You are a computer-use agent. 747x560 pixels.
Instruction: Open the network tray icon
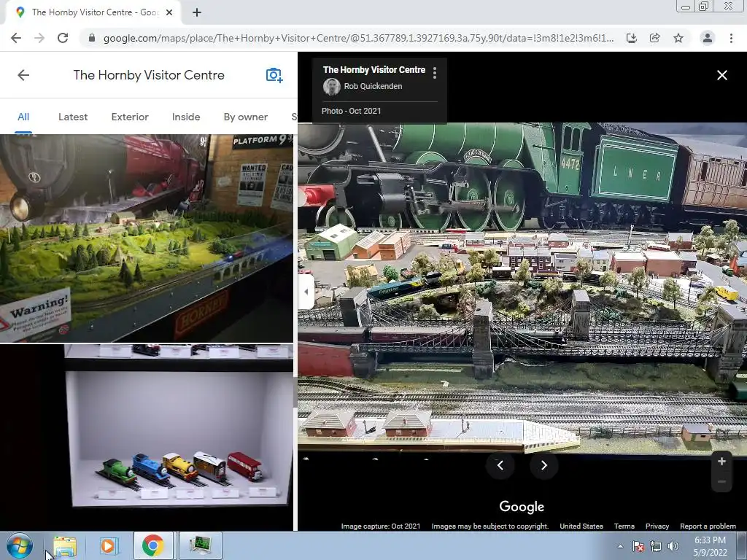coord(656,546)
